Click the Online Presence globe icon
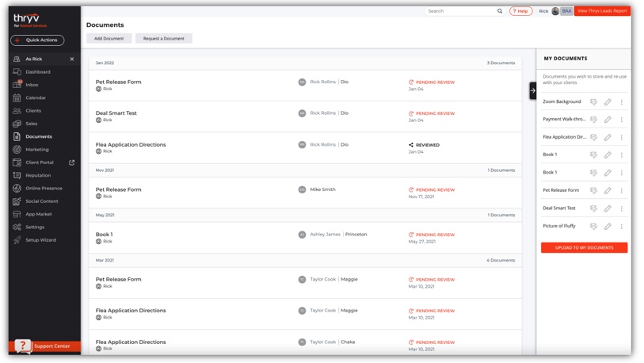The image size is (644, 363). pos(17,189)
